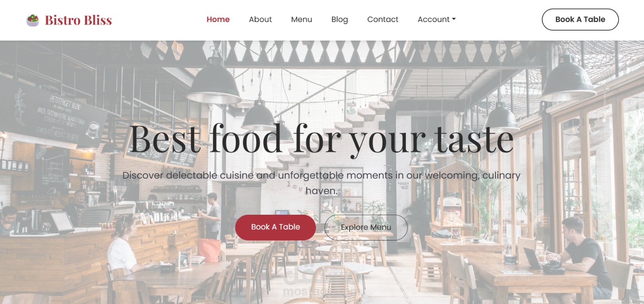
Task: Click the caret arrow beside Account
Action: coord(454,19)
